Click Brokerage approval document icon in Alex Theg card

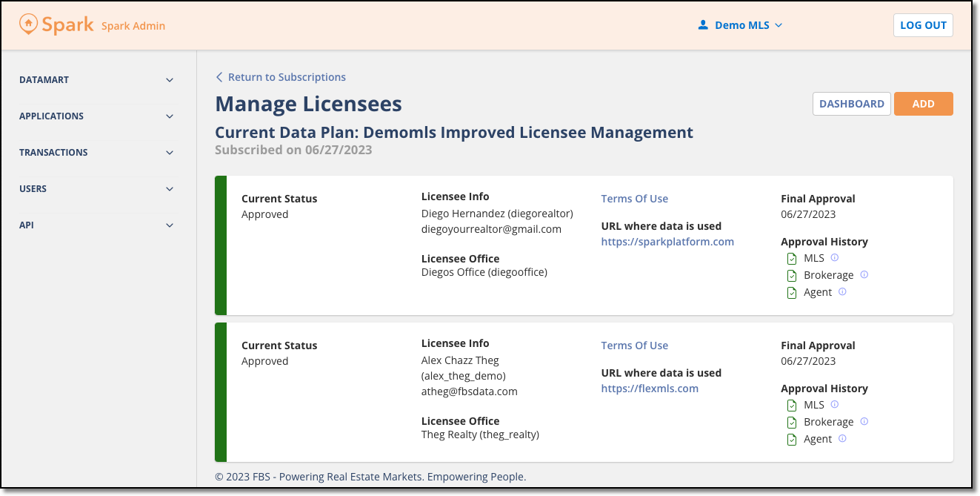[792, 423]
